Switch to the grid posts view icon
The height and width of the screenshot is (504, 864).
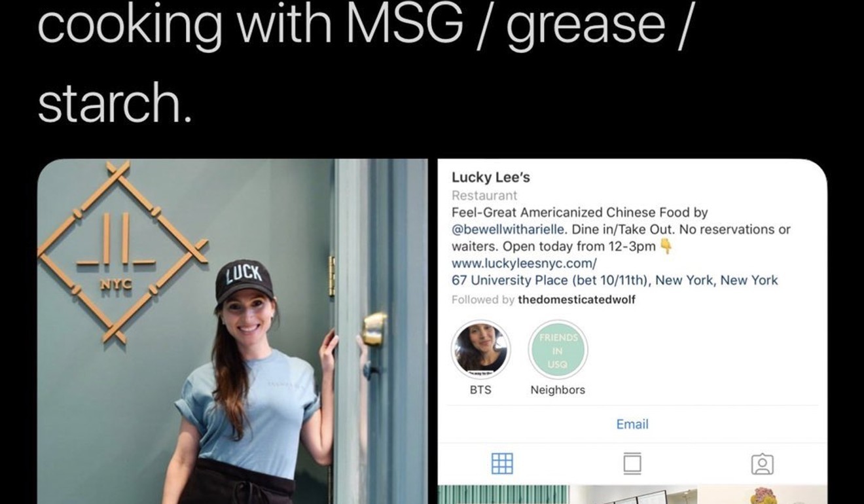(502, 463)
